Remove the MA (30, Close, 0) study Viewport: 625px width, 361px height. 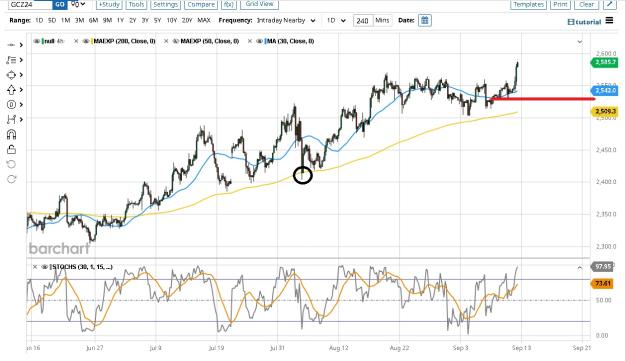[x=250, y=41]
